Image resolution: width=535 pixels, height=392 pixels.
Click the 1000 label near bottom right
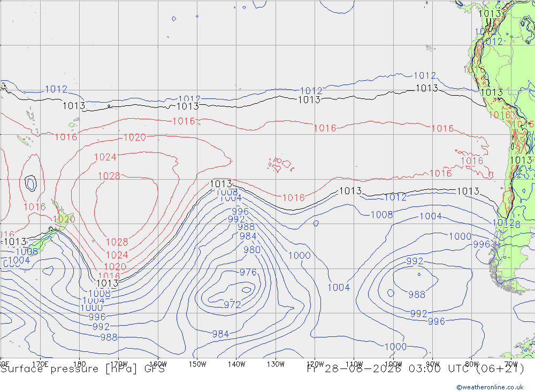tap(395, 347)
